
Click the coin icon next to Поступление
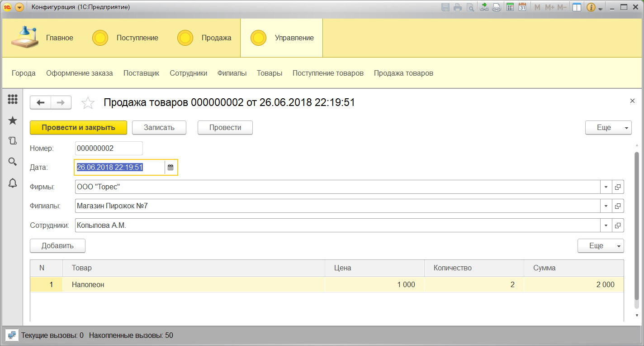(100, 38)
